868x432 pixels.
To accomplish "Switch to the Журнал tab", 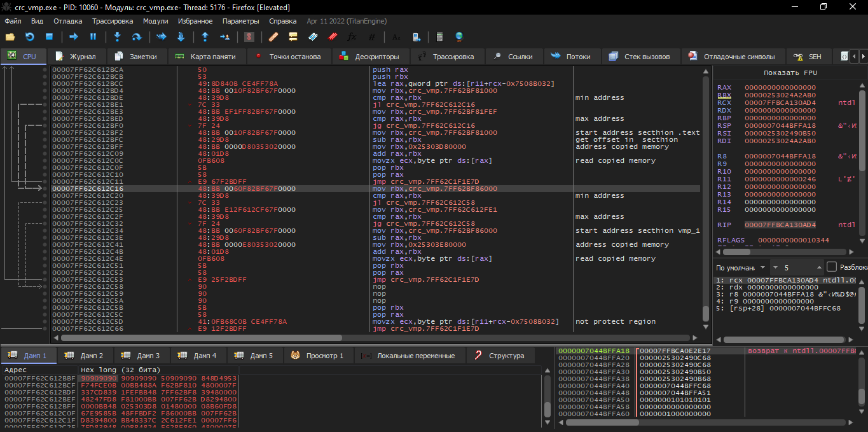I will pos(76,57).
